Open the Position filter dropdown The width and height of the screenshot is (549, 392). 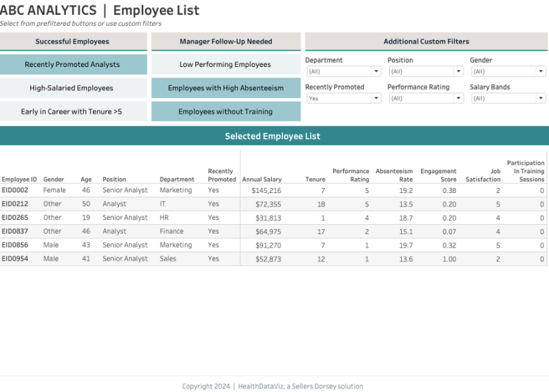click(x=426, y=72)
